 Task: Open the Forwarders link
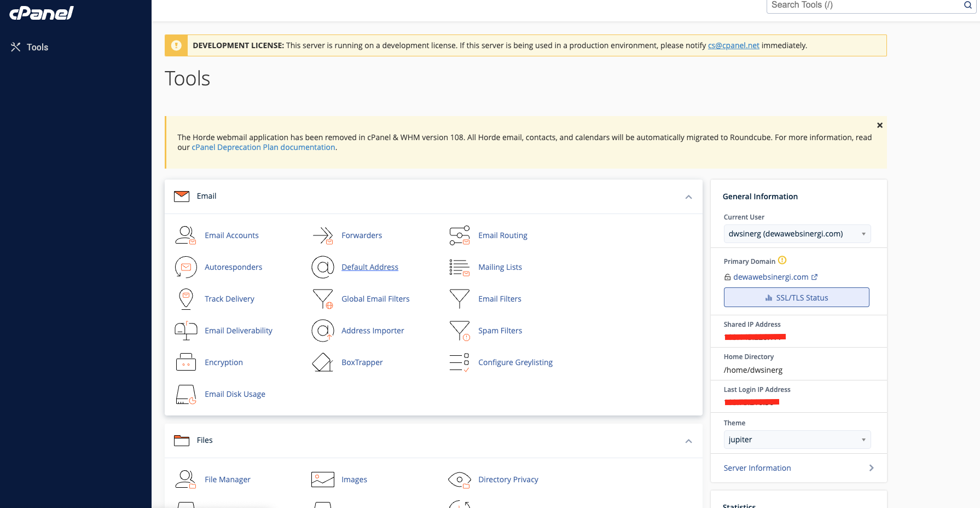coord(362,235)
